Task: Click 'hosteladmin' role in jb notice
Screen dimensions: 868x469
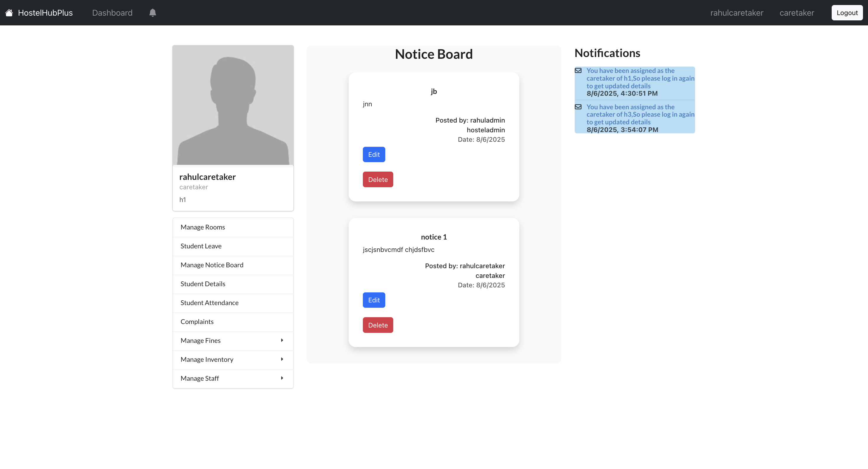Action: 486,130
